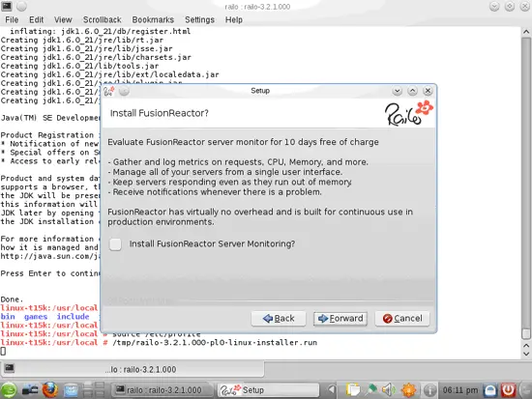Open the Edit menu
532x399 pixels.
(37, 20)
